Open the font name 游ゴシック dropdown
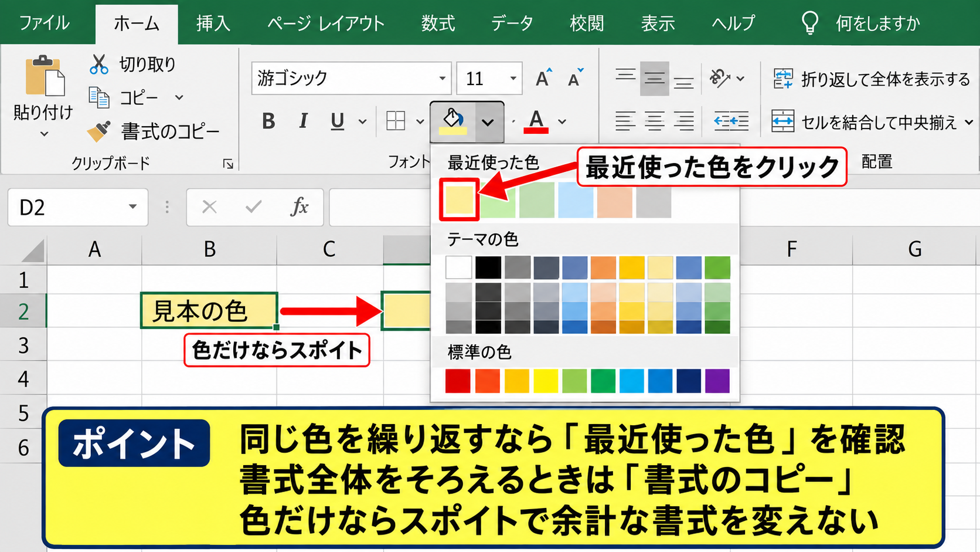 pos(443,78)
